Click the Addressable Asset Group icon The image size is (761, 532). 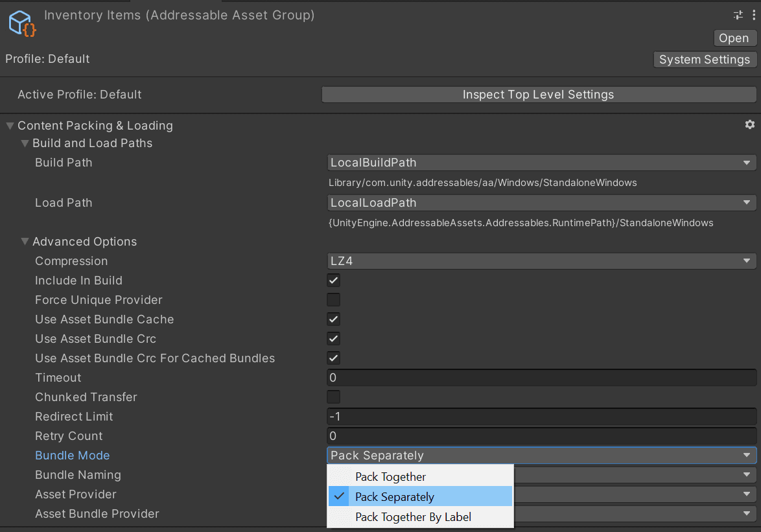pos(22,23)
